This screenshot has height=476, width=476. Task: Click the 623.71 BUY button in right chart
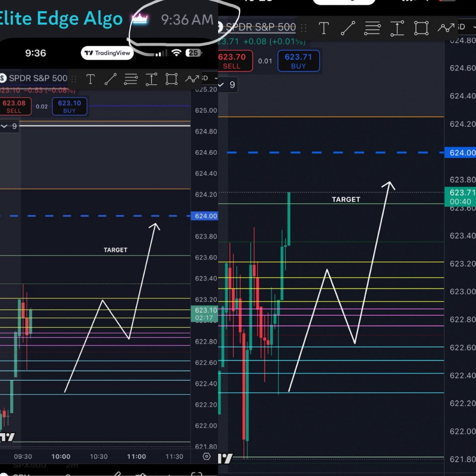click(x=298, y=61)
